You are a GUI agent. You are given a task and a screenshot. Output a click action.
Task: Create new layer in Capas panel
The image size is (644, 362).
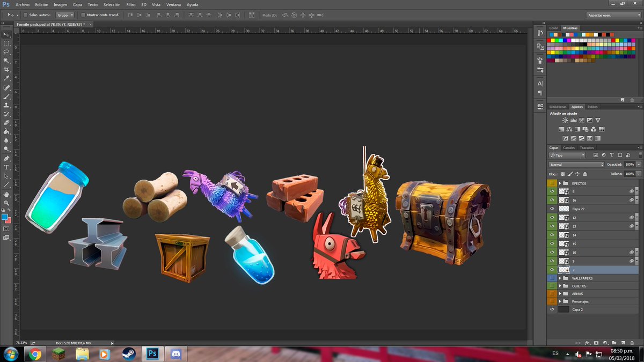(623, 342)
